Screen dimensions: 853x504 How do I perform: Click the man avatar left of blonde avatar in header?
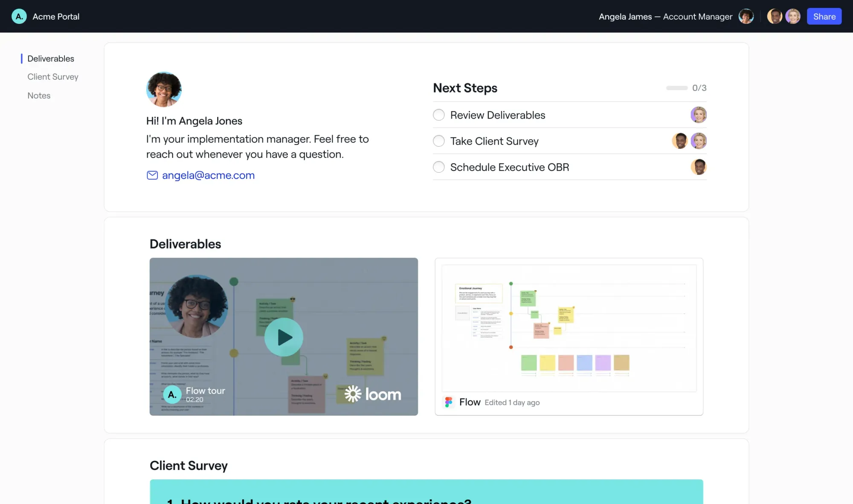pos(775,16)
